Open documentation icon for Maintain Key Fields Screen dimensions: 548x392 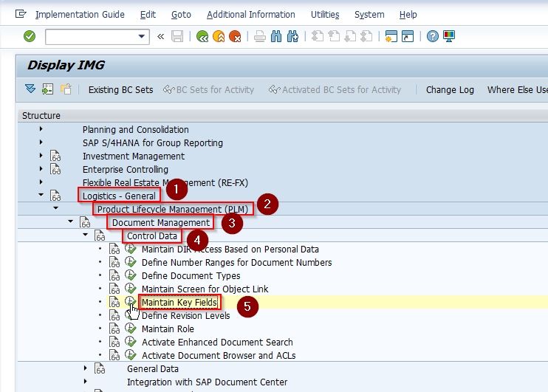(114, 302)
